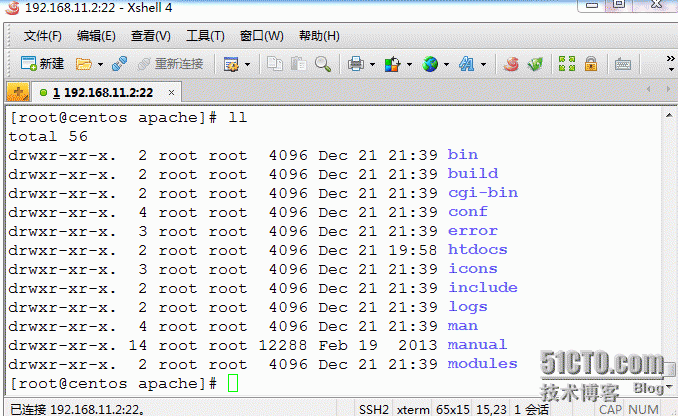Open the 编辑(E) menu

tap(96, 36)
